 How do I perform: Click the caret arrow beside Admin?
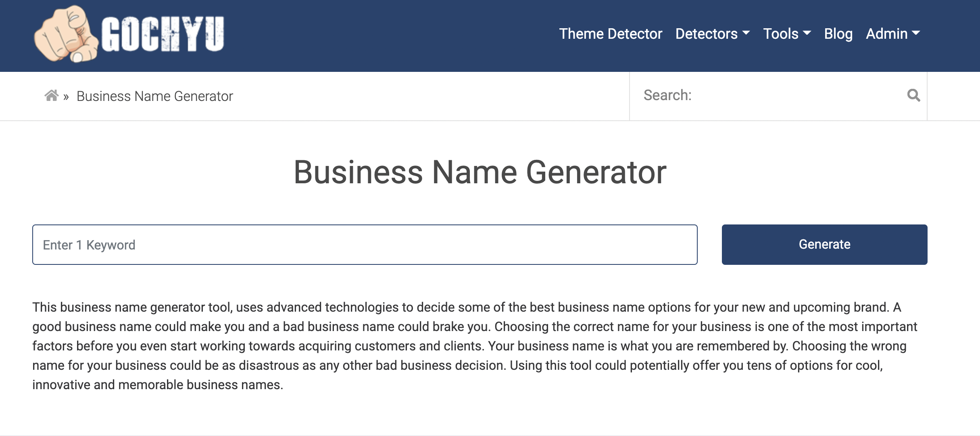coord(916,33)
